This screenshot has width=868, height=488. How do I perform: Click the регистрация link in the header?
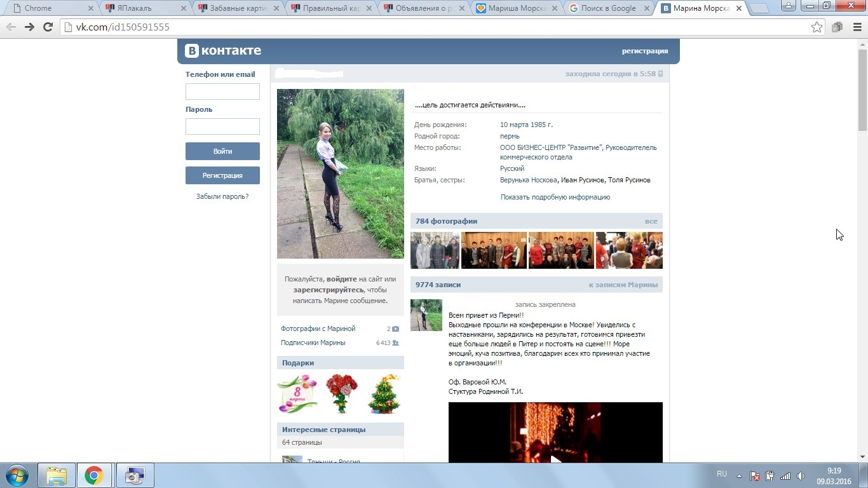click(x=645, y=51)
